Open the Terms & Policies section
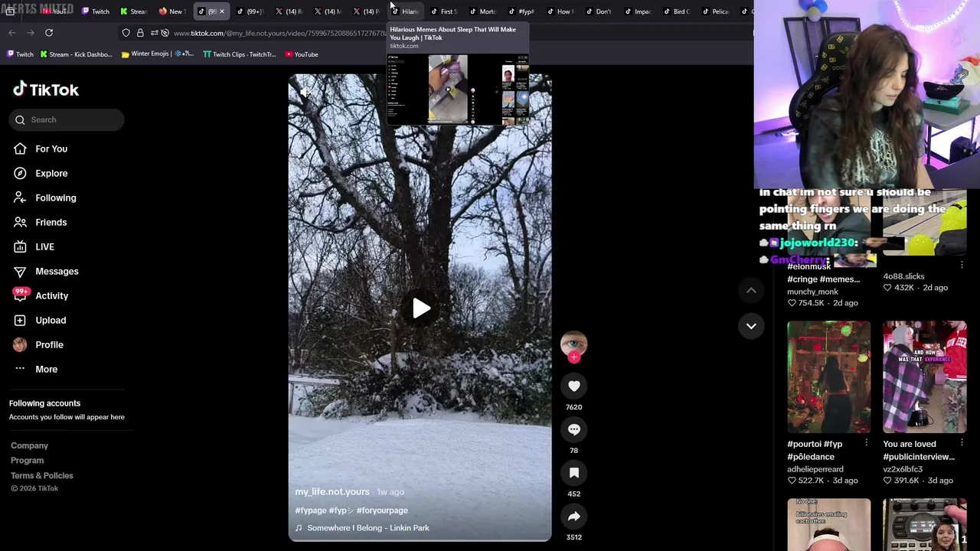 (x=42, y=476)
